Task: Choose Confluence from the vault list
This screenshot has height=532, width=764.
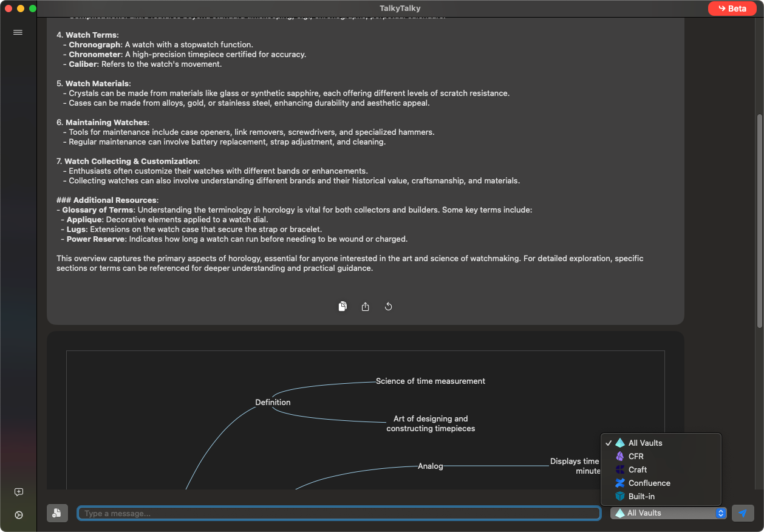Action: click(x=647, y=483)
